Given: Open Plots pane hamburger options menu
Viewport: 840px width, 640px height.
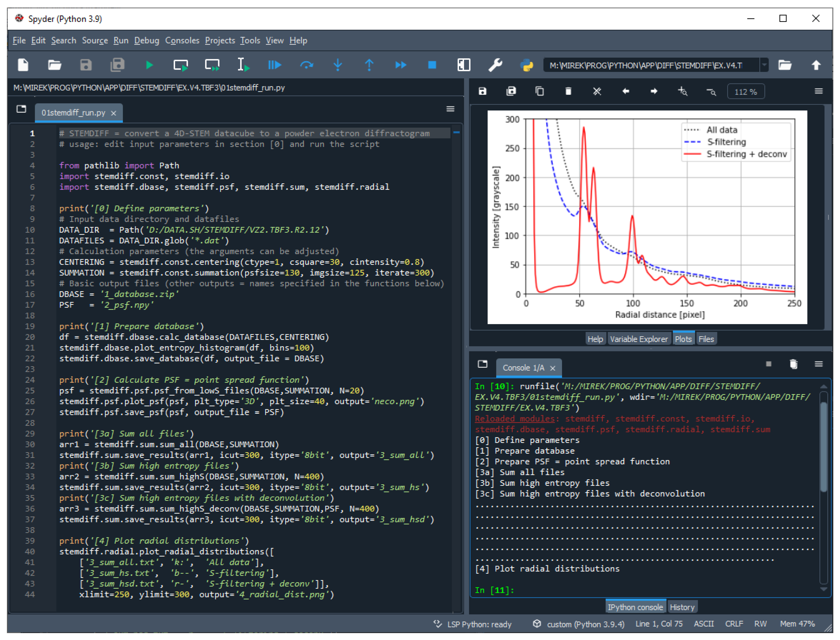Looking at the screenshot, I should tap(818, 91).
